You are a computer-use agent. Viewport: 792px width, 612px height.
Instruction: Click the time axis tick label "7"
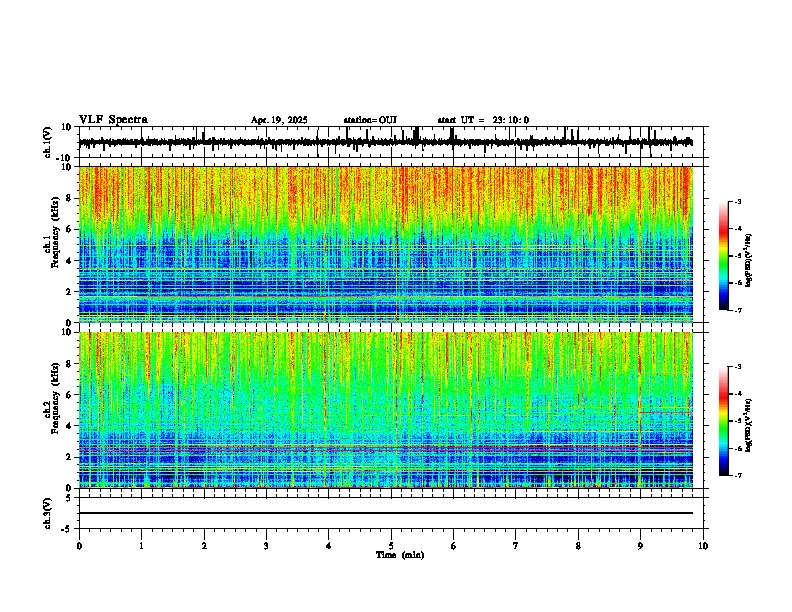(516, 546)
